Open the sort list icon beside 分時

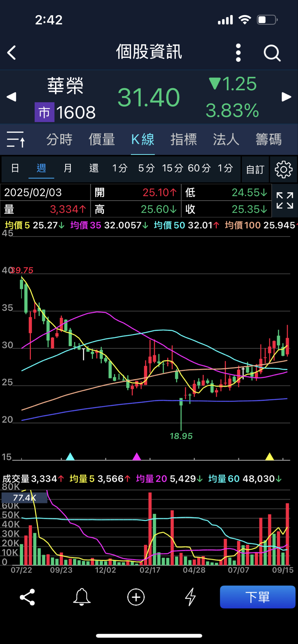point(16,139)
